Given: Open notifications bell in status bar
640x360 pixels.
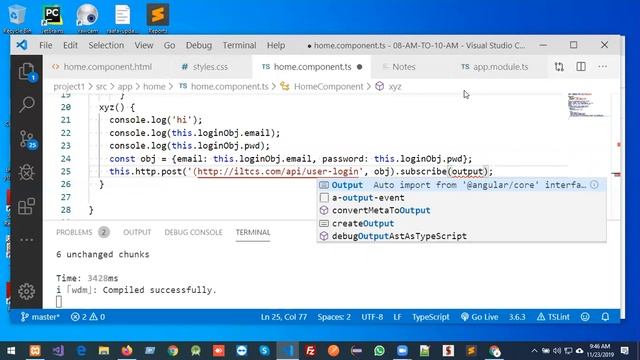Looking at the screenshot, I should coord(605,317).
